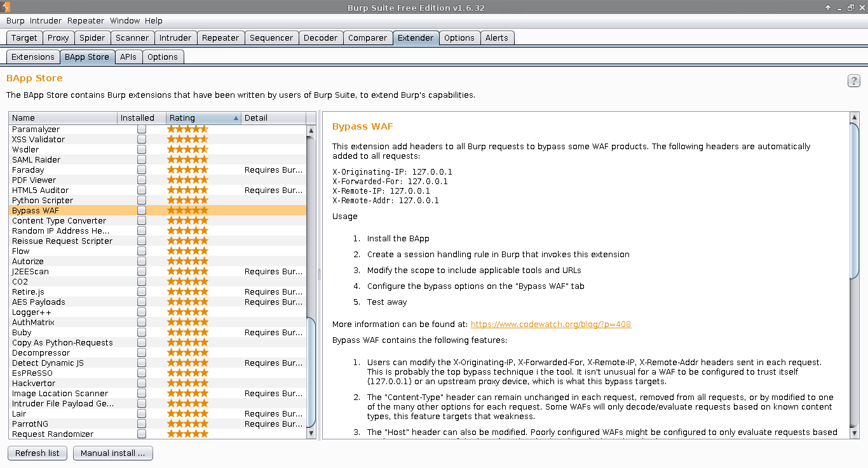The height and width of the screenshot is (468, 868).
Task: Select the Retire.js extension row
Action: [x=158, y=291]
